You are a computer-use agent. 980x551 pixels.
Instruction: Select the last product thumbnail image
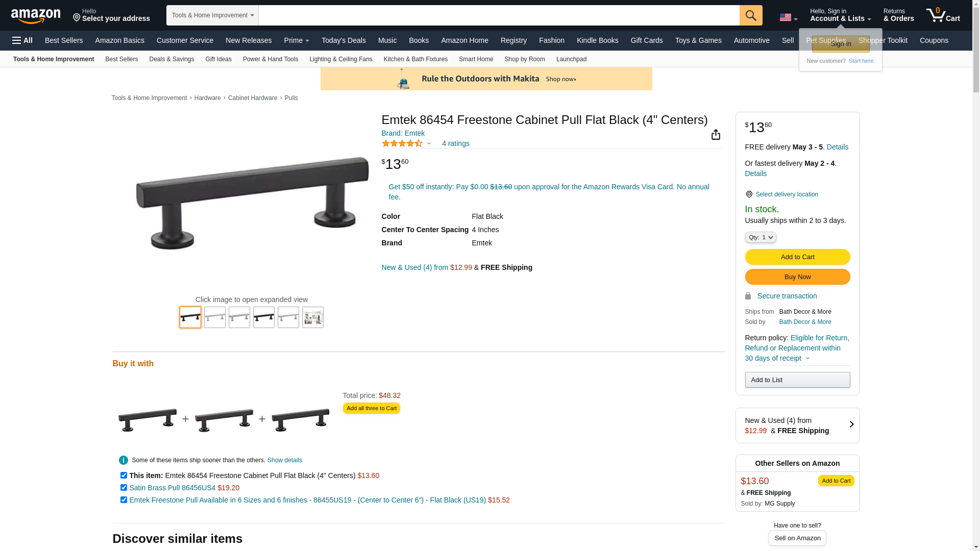(x=313, y=317)
